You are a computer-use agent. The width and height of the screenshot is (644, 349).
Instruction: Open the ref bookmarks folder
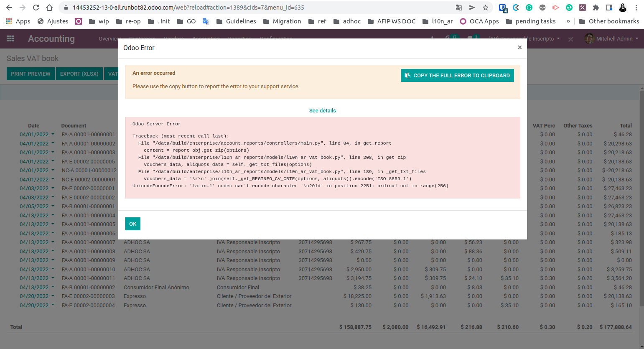(x=317, y=21)
